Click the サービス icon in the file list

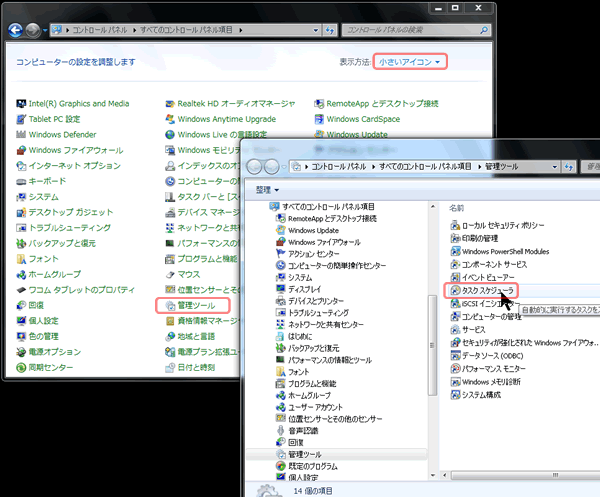tap(455, 329)
